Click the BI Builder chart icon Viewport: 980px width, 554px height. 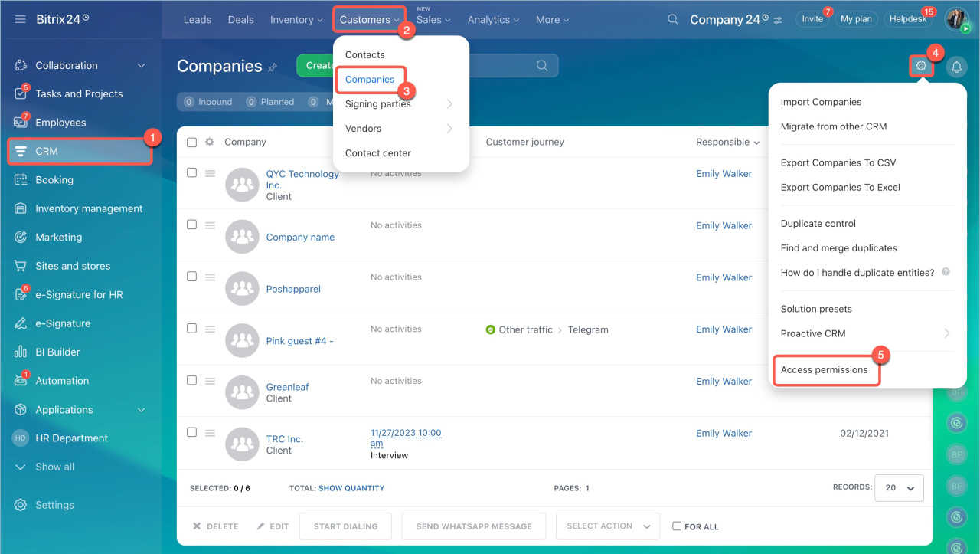point(21,352)
